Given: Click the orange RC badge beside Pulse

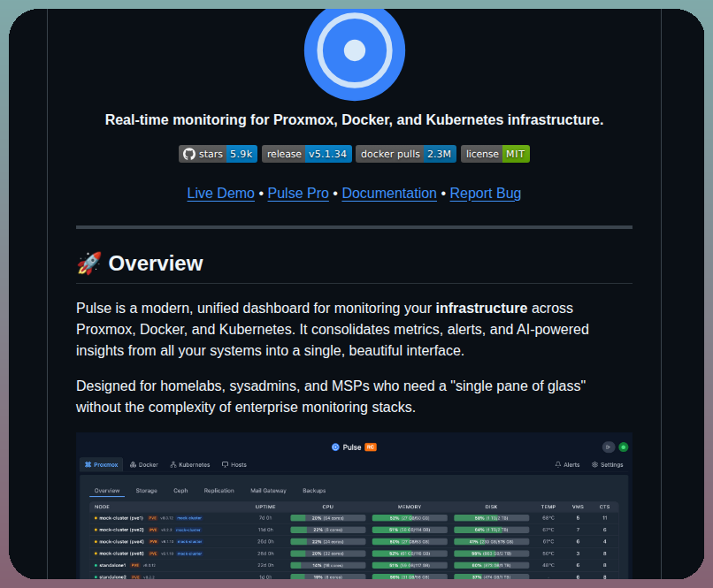Looking at the screenshot, I should click(x=371, y=447).
